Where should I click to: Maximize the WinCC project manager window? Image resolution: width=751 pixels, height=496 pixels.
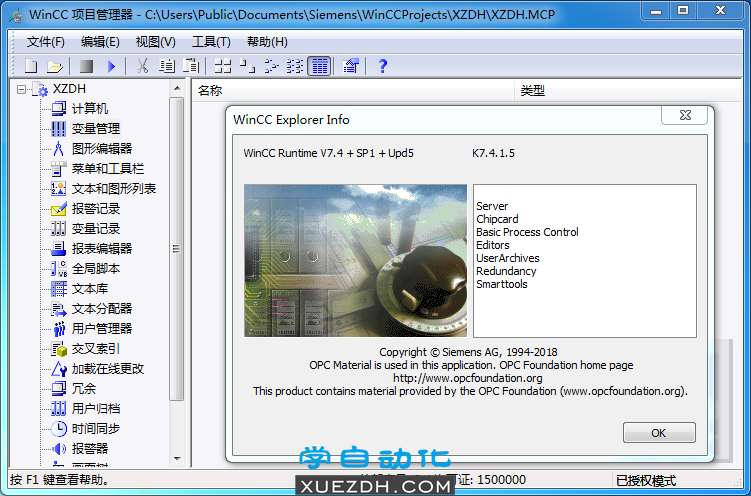(683, 11)
